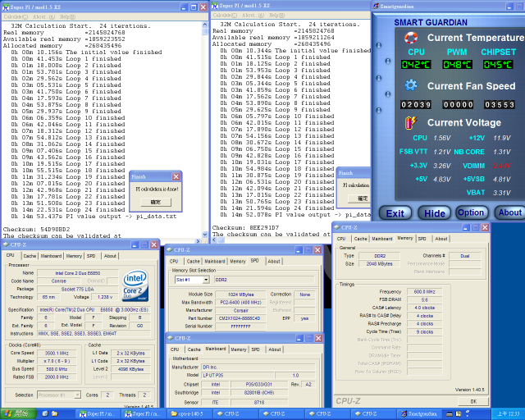Click the system tray icon nearest the clock
The height and width of the screenshot is (420, 525).
[x=468, y=413]
